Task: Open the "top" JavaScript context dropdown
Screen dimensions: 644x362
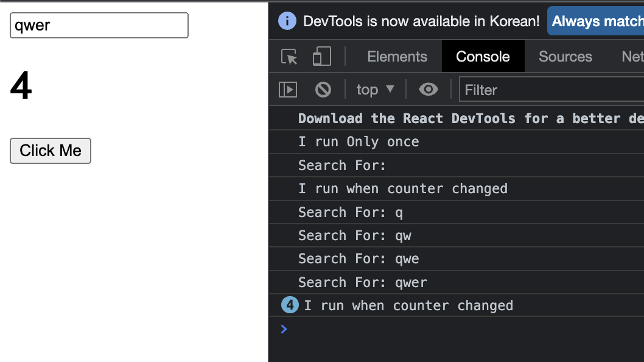Action: (x=375, y=90)
